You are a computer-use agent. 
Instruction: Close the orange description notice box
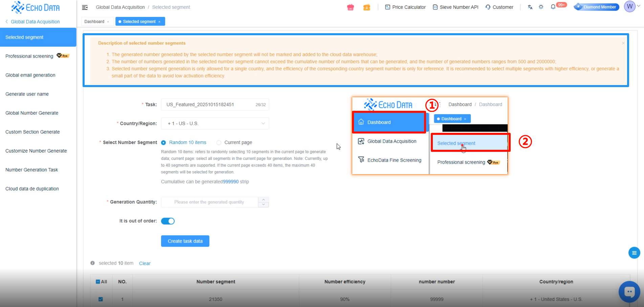[x=623, y=43]
